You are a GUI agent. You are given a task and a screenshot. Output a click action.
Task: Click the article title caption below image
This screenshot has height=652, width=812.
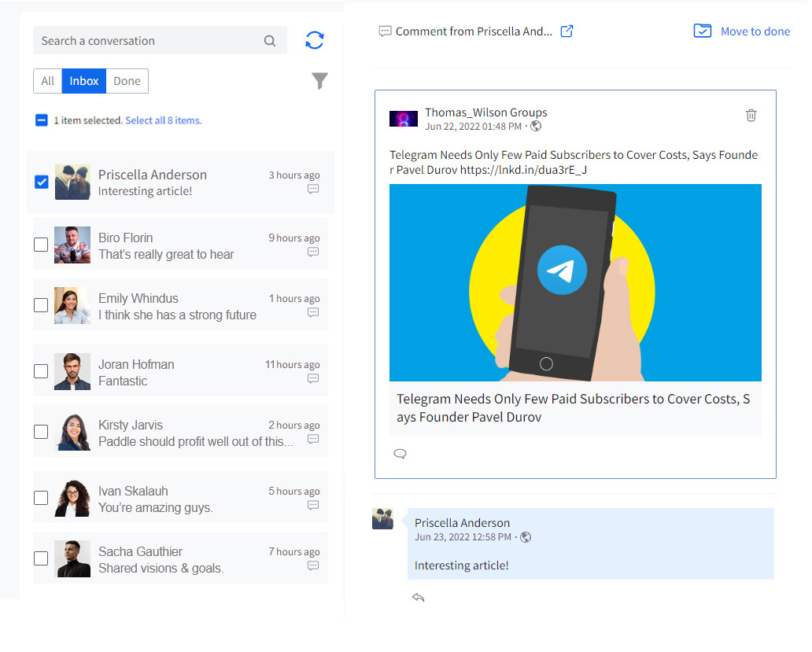pos(574,408)
